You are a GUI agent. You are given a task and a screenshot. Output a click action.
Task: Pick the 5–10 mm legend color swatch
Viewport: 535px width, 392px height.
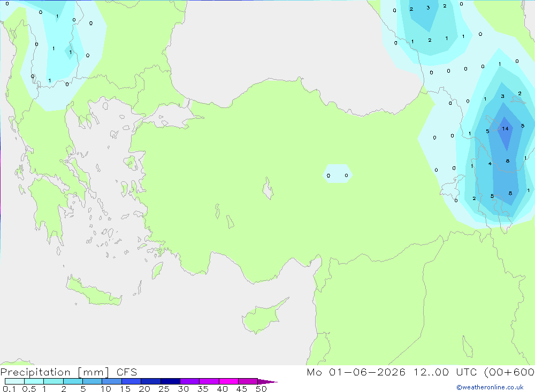(93, 381)
